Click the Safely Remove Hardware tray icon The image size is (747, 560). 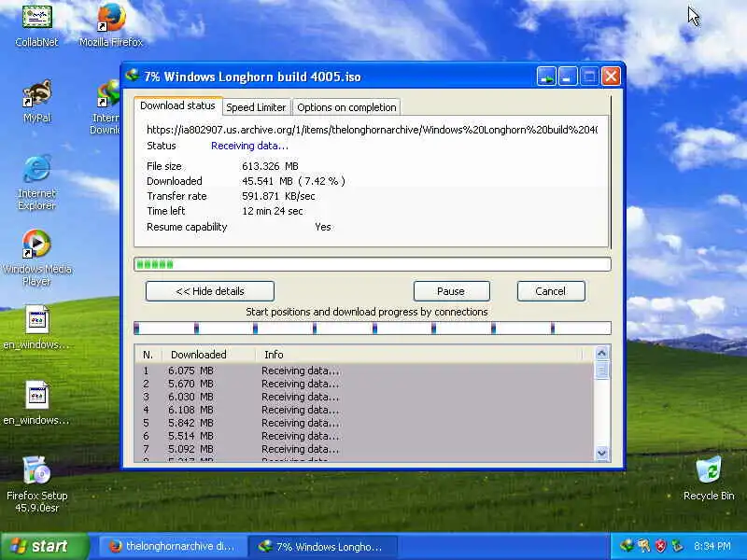tap(677, 546)
